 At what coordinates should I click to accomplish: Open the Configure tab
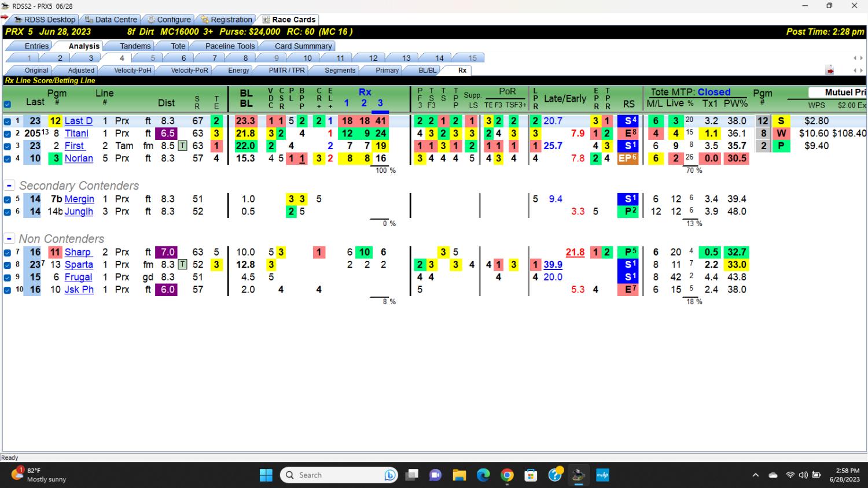click(x=169, y=19)
